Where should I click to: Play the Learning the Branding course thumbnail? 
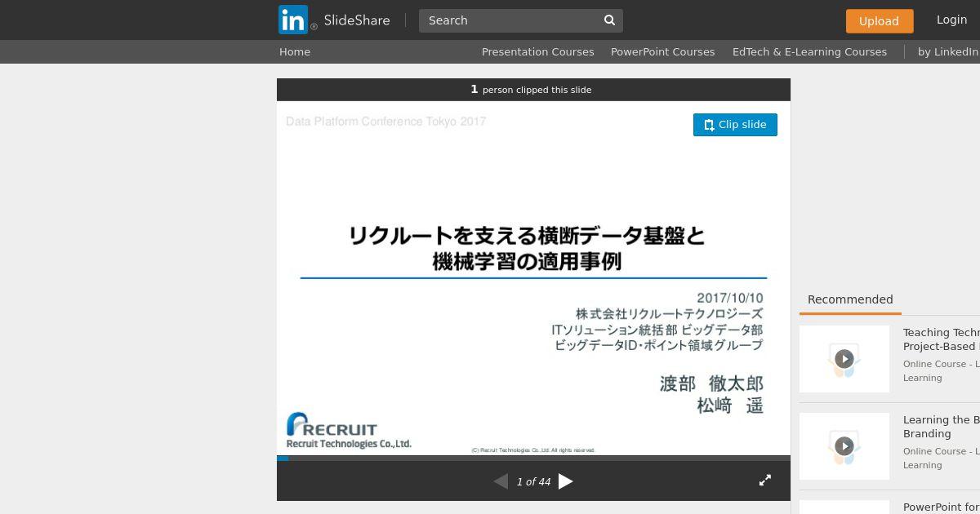point(844,446)
